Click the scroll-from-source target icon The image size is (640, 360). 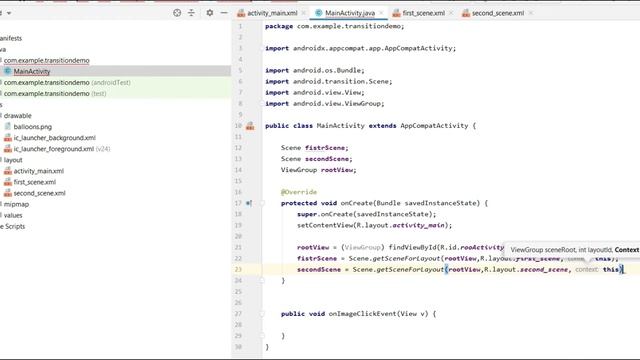coord(177,13)
